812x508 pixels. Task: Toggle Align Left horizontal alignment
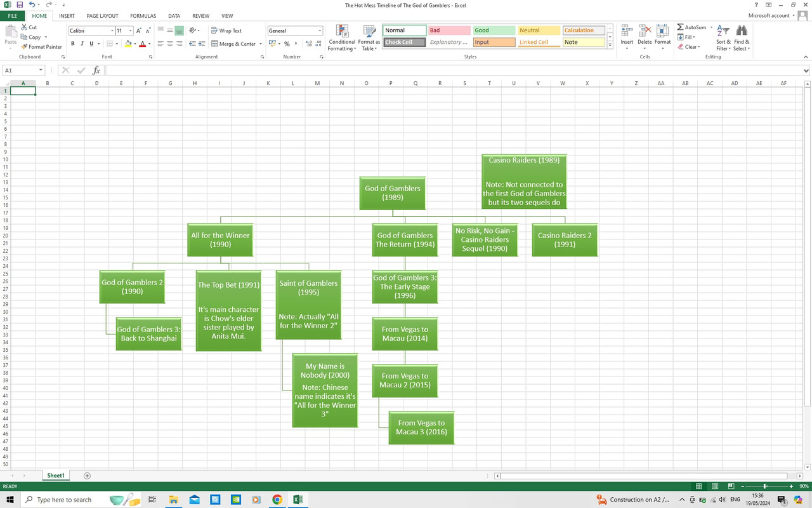pos(160,44)
